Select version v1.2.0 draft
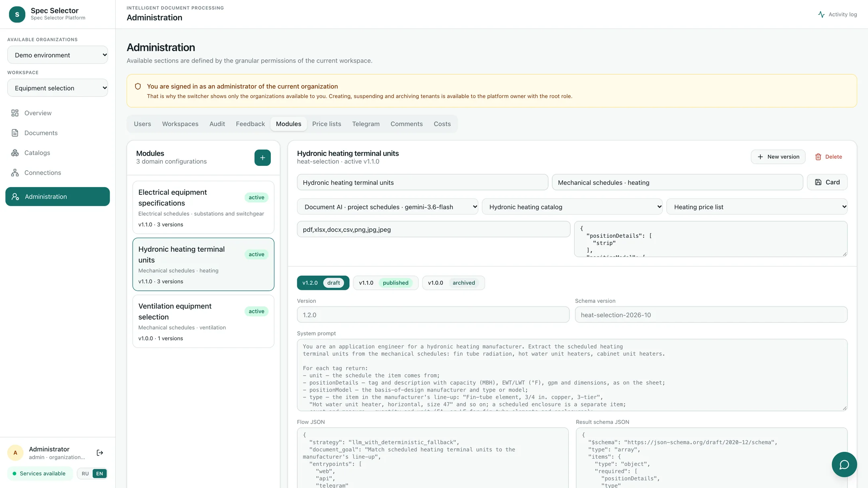The width and height of the screenshot is (868, 488). click(323, 283)
